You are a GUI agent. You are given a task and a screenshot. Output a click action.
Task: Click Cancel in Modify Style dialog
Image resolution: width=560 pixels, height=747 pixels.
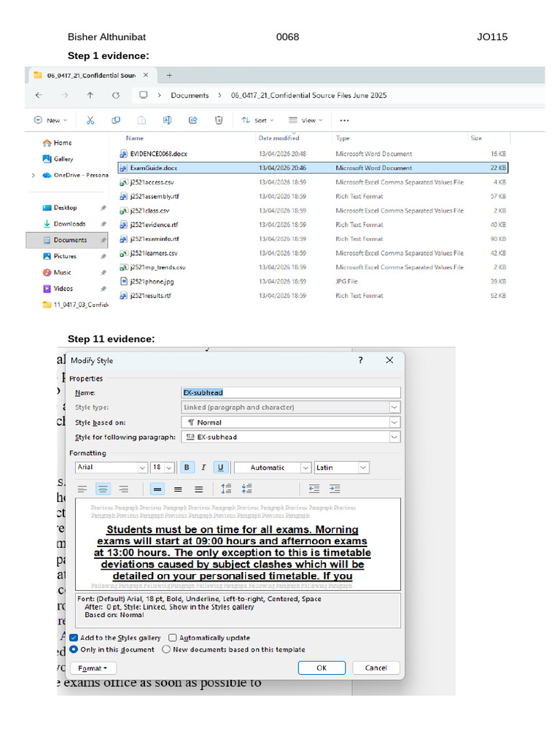point(376,668)
